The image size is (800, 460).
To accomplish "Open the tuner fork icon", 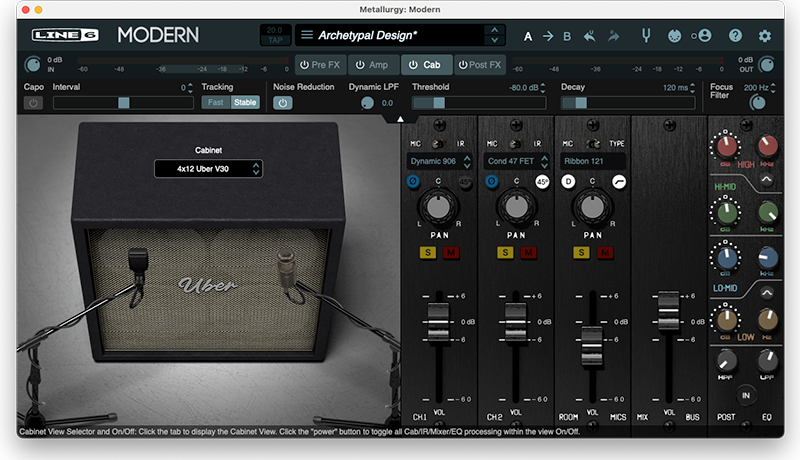I will pyautogui.click(x=646, y=36).
